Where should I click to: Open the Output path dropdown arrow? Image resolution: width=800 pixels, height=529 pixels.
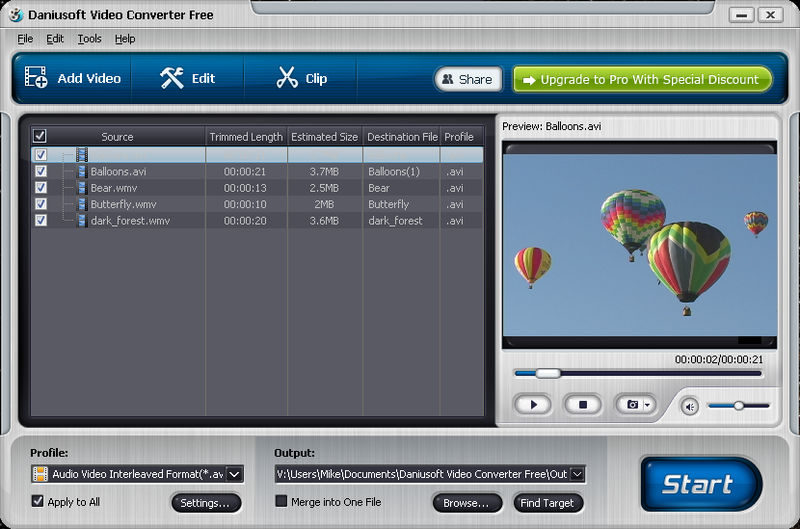coord(577,474)
